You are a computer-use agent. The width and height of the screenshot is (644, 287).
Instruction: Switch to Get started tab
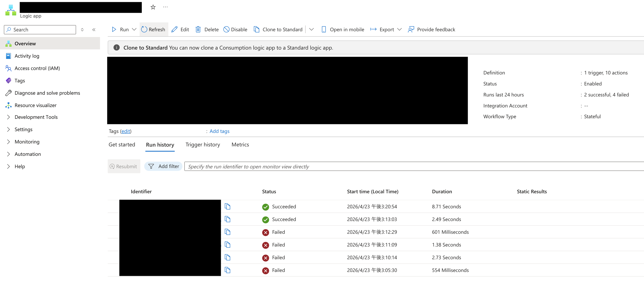pyautogui.click(x=122, y=145)
